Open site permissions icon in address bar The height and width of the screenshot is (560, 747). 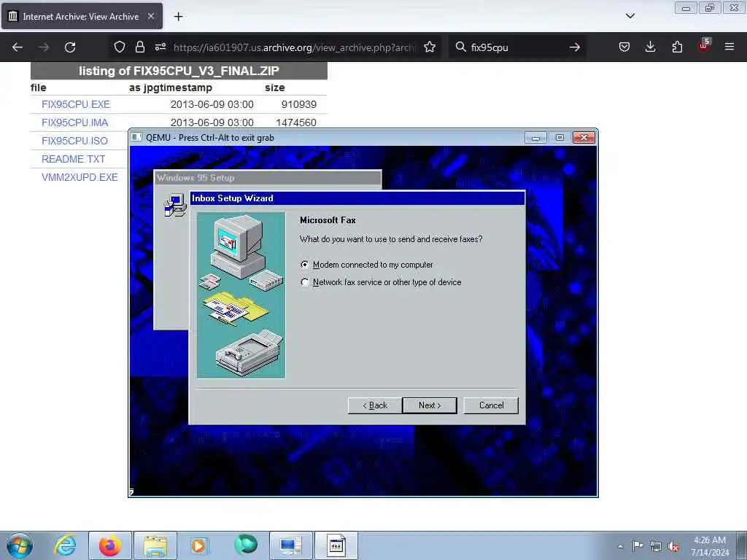(x=160, y=47)
